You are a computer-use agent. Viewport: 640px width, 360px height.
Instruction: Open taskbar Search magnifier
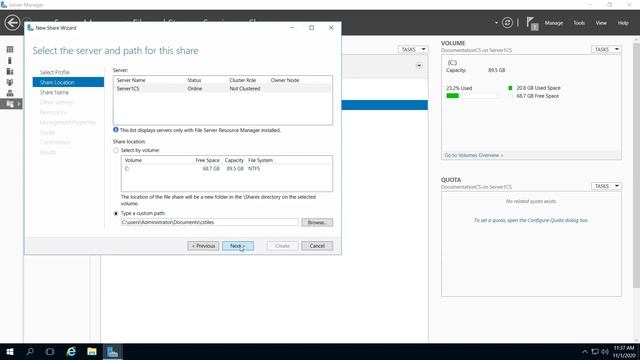coord(30,351)
